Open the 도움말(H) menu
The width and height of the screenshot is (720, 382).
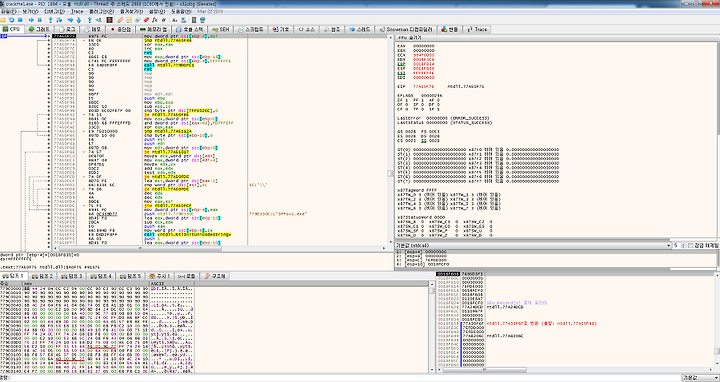[181, 11]
